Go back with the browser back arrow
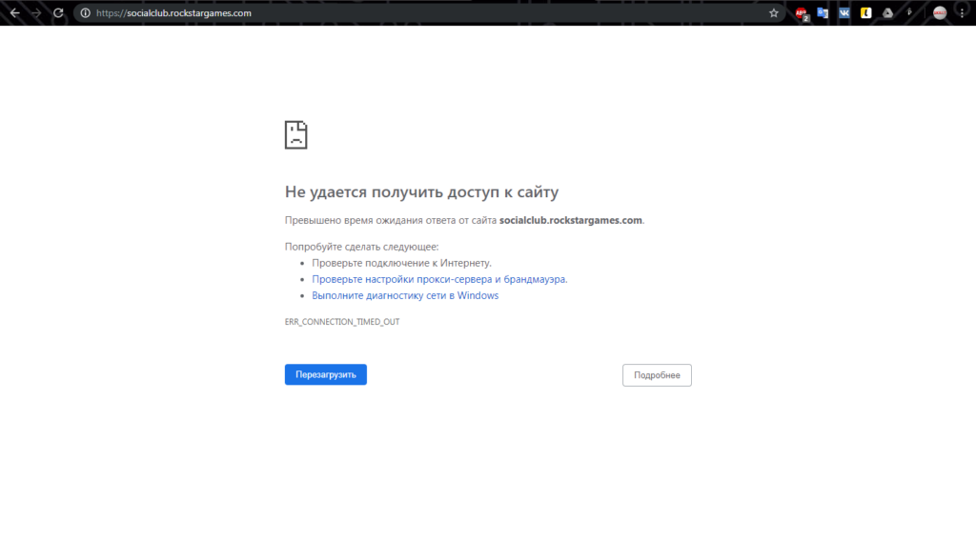The image size is (976, 560). click(x=15, y=12)
